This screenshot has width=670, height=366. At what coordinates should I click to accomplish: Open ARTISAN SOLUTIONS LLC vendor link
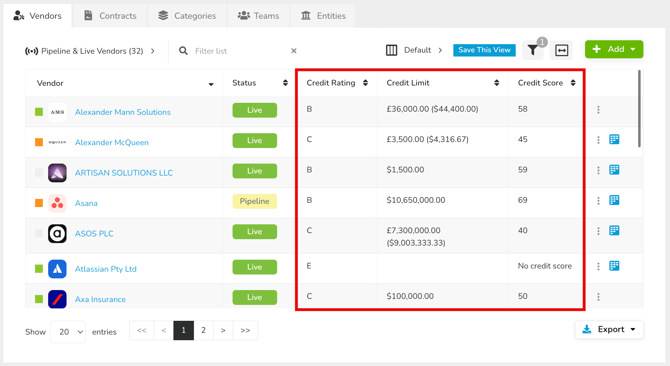[x=124, y=173]
